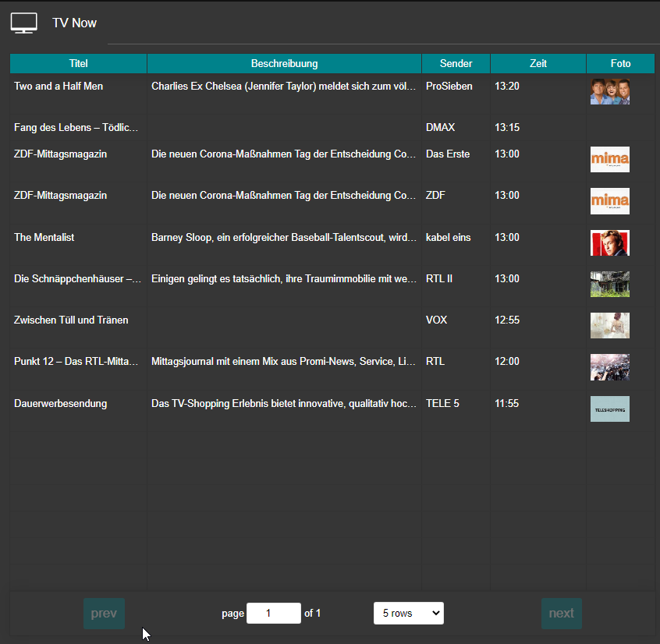Open The Mentalist photo thumbnail
The height and width of the screenshot is (644, 660).
point(610,242)
